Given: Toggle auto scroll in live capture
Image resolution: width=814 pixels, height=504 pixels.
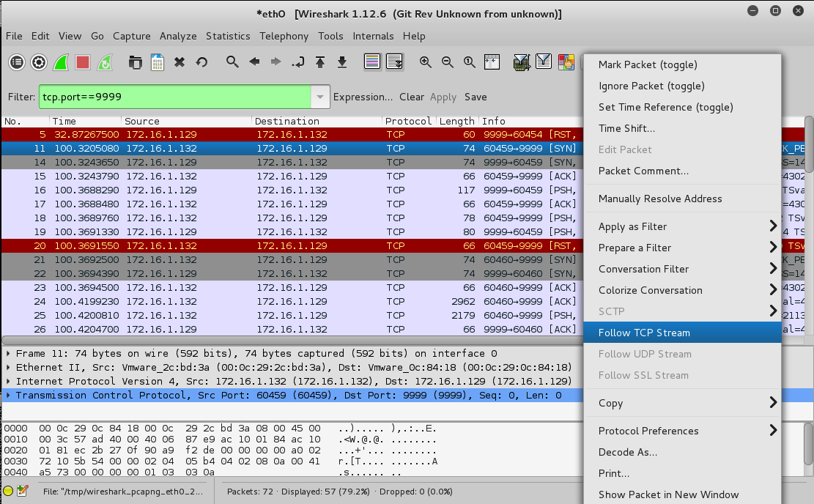Looking at the screenshot, I should (394, 62).
